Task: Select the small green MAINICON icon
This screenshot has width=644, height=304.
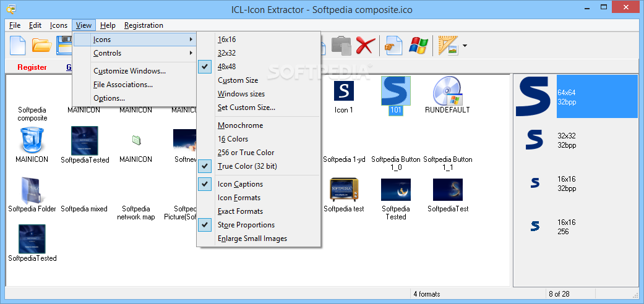Action: pyautogui.click(x=136, y=140)
